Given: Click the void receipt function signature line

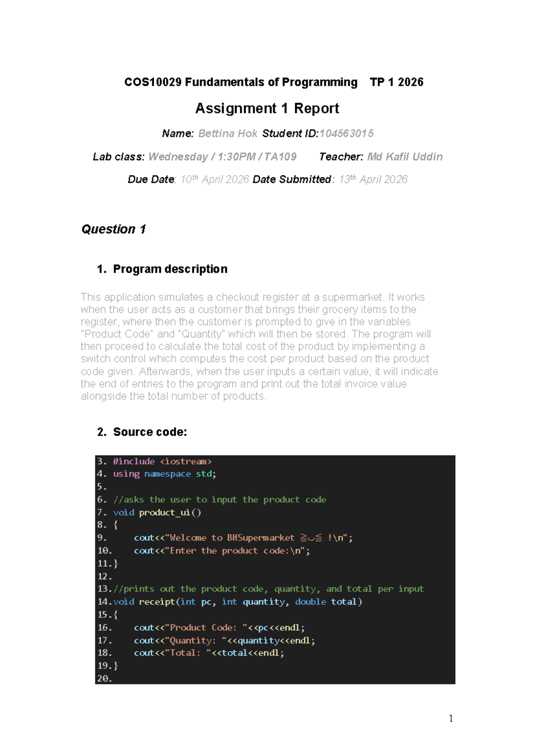Looking at the screenshot, I should click(x=238, y=602).
